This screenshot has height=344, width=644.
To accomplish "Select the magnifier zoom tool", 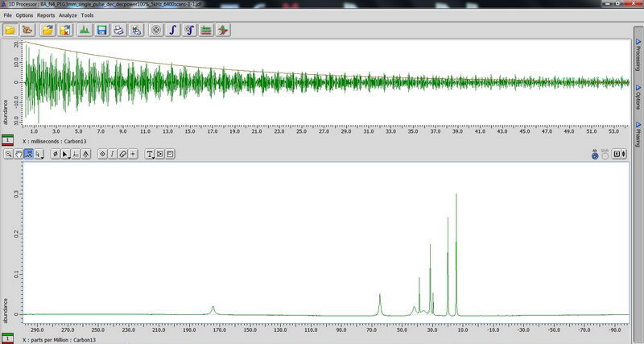I will click(x=8, y=153).
